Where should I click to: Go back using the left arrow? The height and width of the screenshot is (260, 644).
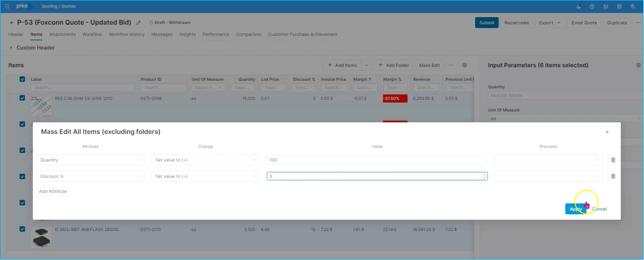(12, 22)
